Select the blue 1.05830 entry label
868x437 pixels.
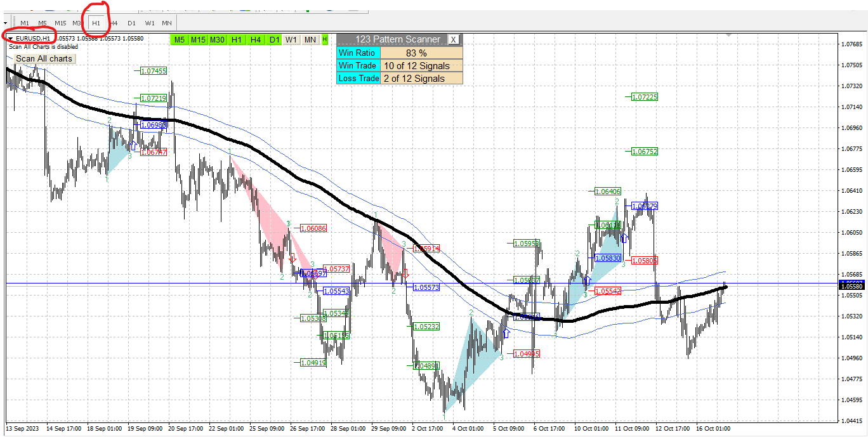pos(608,258)
